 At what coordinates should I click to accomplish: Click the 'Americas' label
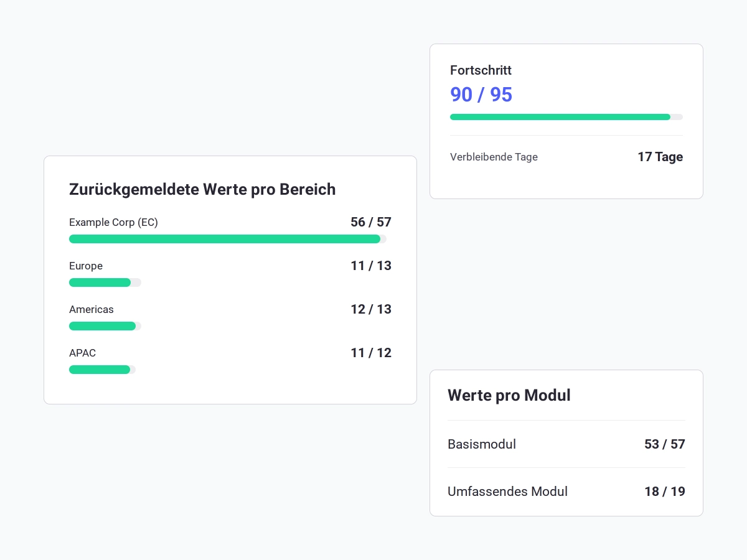pyautogui.click(x=92, y=309)
